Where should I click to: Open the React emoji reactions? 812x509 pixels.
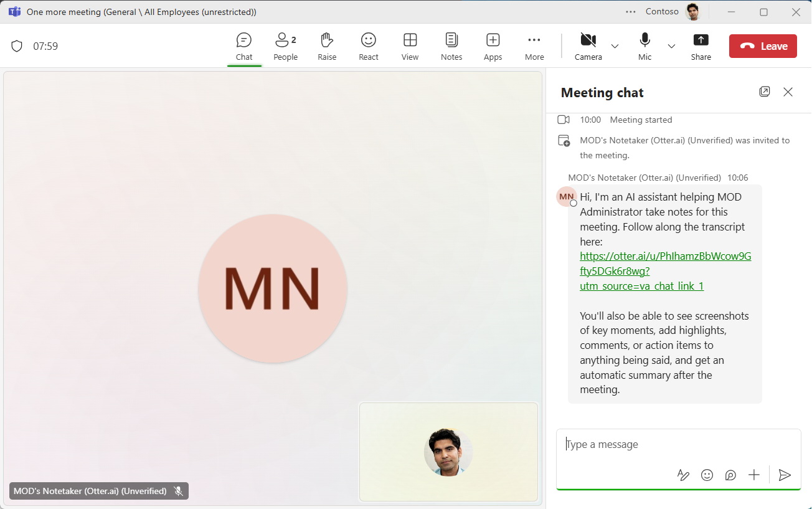coord(368,45)
